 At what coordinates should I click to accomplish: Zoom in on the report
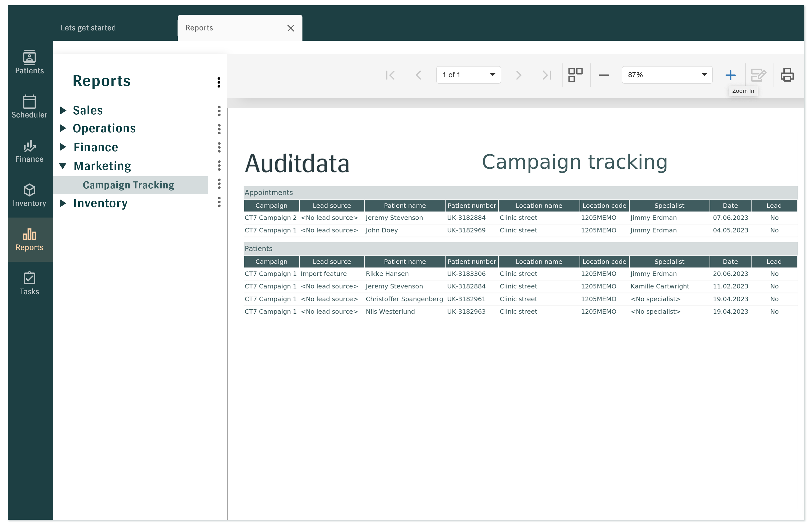730,75
